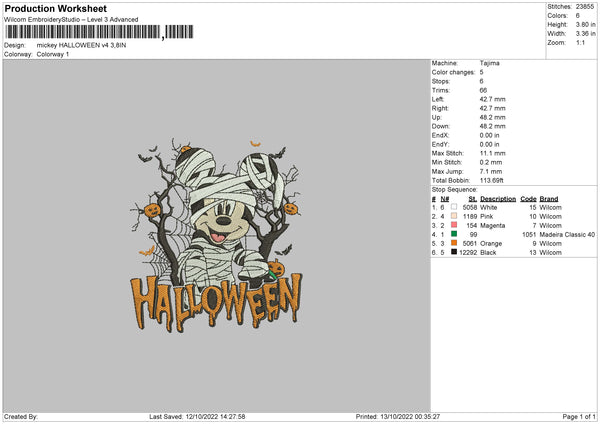Select the green Madeira Classic 40 swatch

coord(453,234)
